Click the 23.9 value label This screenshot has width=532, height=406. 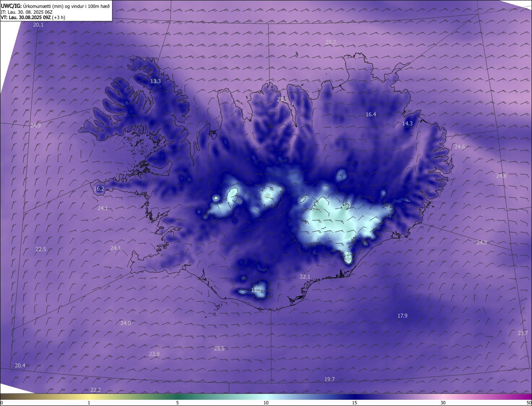pos(154,354)
